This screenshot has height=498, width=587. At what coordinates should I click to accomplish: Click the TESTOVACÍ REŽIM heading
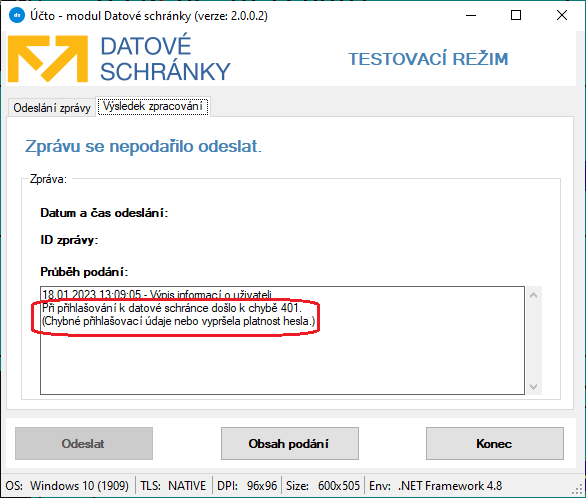428,59
